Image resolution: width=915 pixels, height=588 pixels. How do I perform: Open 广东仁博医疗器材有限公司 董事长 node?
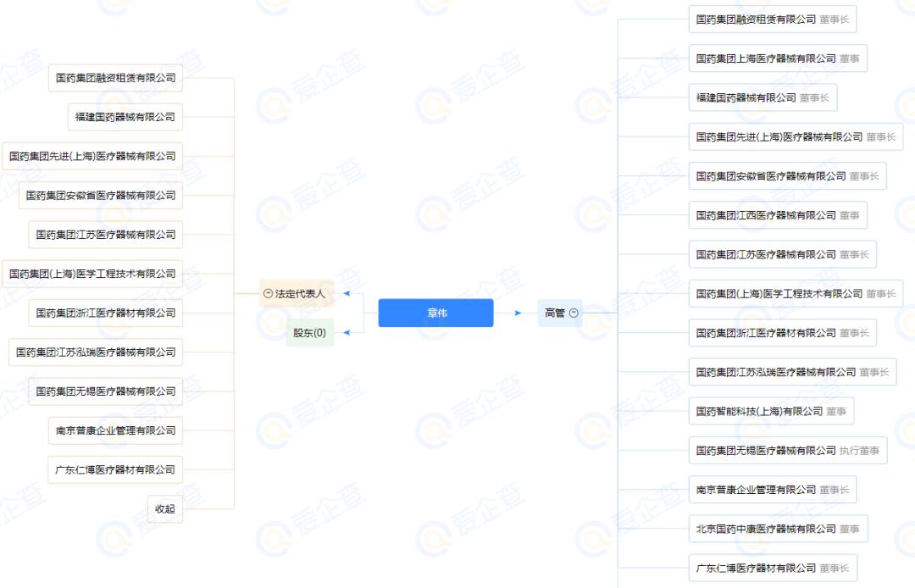point(774,568)
